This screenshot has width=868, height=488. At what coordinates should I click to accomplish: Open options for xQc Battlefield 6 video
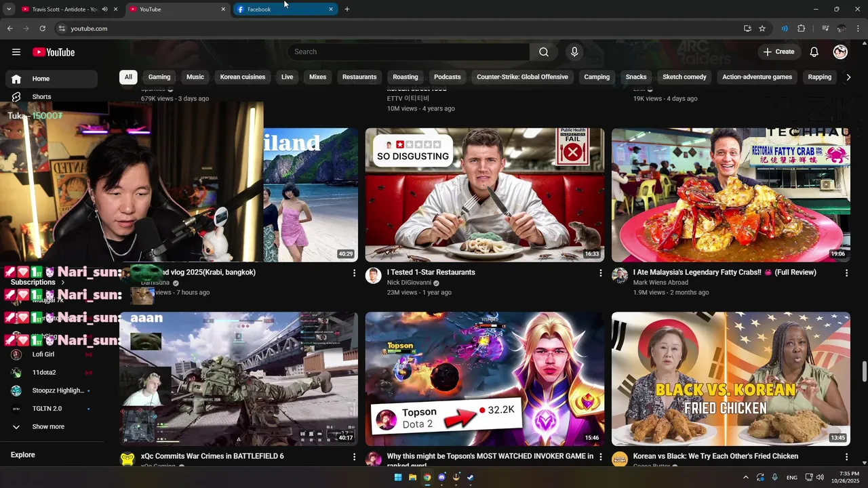354,457
